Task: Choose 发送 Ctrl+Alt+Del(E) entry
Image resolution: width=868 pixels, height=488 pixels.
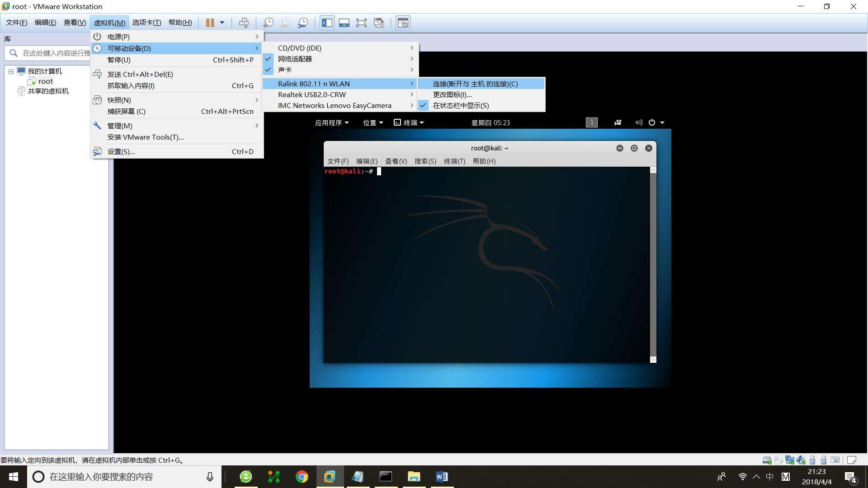Action: coord(177,74)
